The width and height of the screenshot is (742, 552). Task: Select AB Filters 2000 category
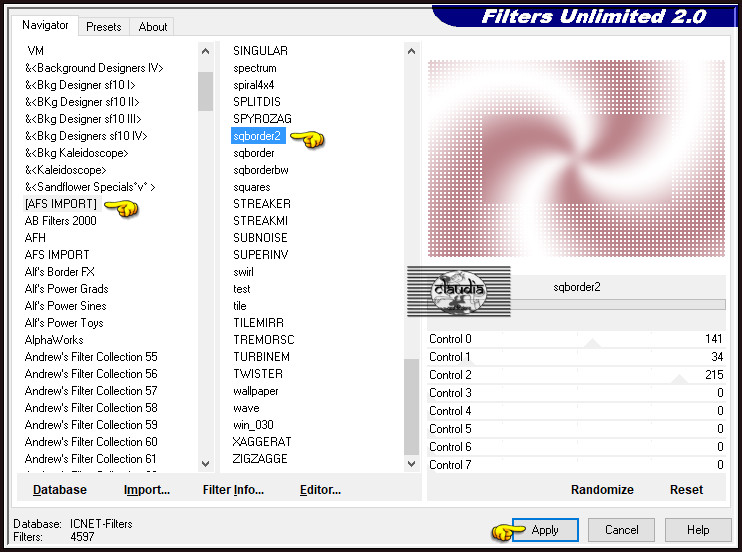coord(61,221)
